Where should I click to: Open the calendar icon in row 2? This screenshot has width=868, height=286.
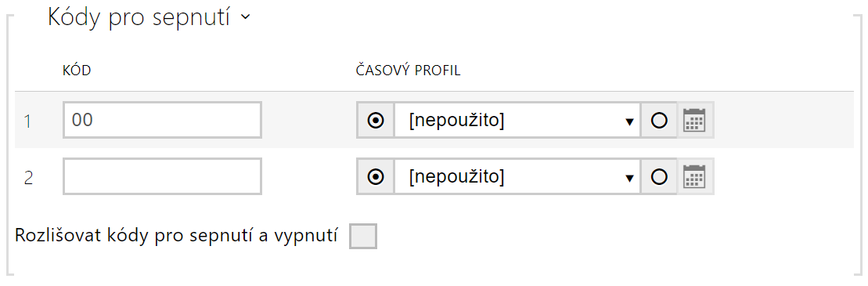[x=694, y=176]
